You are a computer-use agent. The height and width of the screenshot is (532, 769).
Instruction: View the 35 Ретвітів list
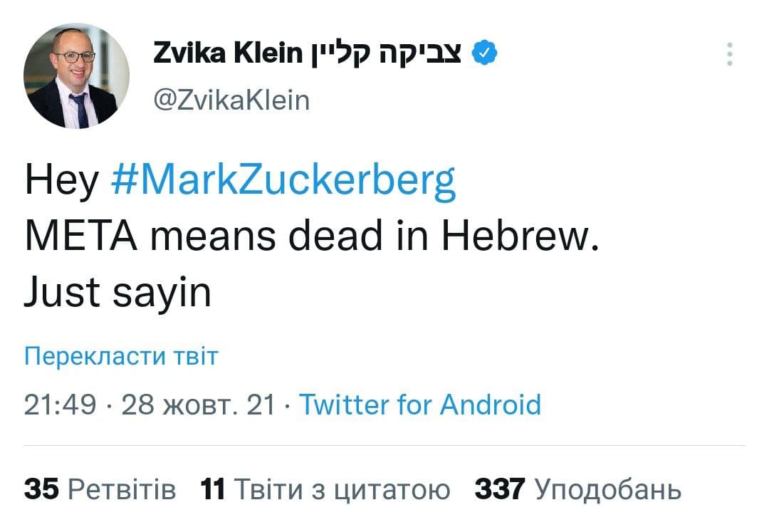(100, 489)
